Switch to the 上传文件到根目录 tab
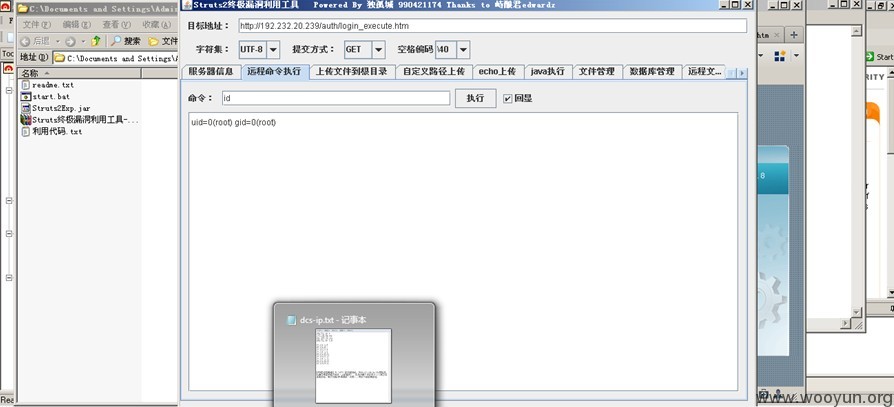The height and width of the screenshot is (407, 894). coord(352,72)
